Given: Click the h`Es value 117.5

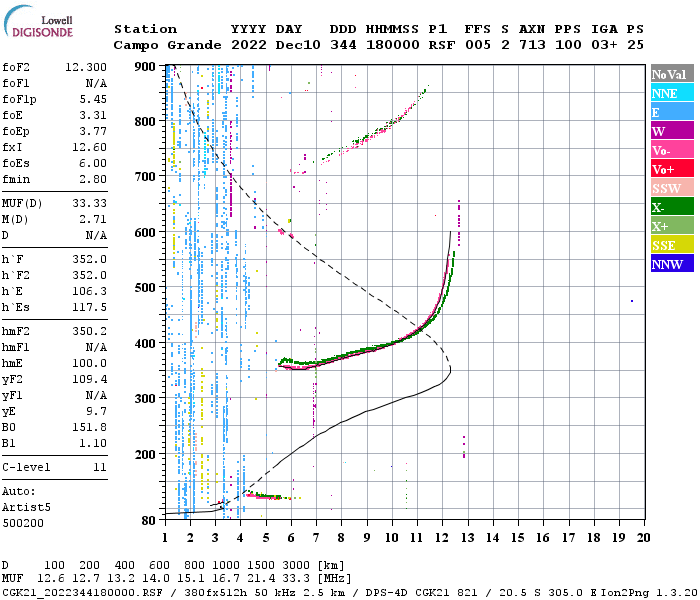Looking at the screenshot, I should tap(90, 308).
